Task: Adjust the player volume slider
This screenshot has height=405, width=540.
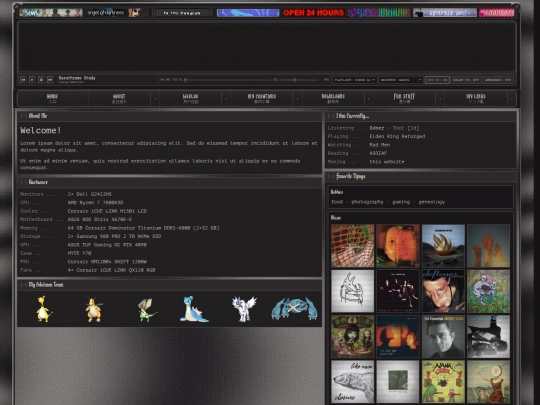Action: 299,80
